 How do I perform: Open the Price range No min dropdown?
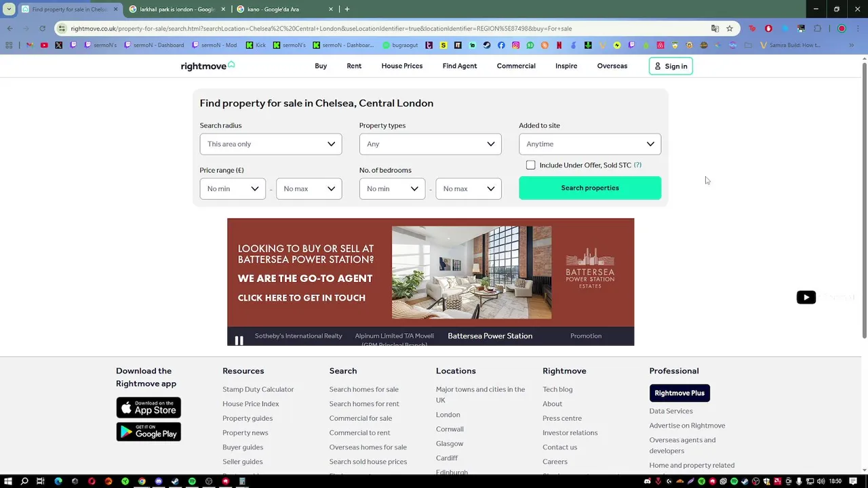(233, 188)
